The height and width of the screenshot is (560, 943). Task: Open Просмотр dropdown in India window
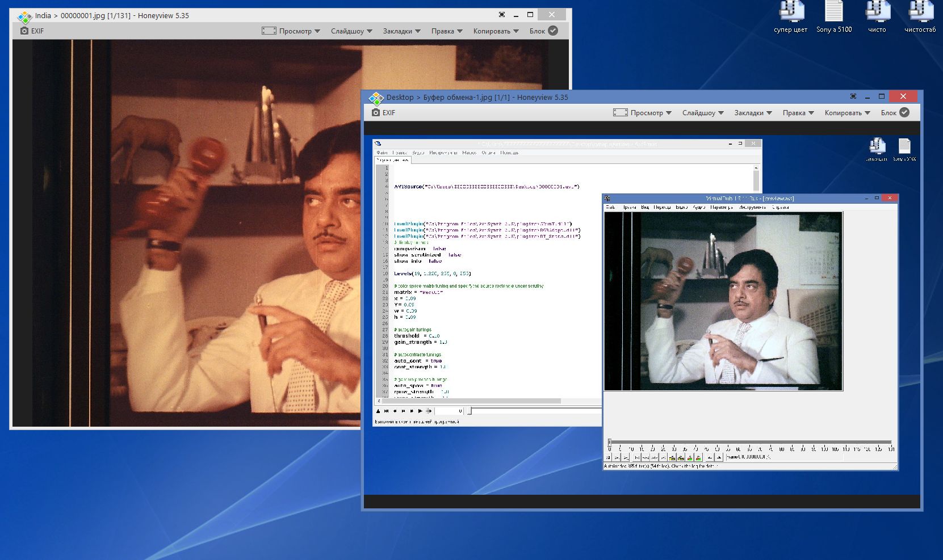pos(291,31)
